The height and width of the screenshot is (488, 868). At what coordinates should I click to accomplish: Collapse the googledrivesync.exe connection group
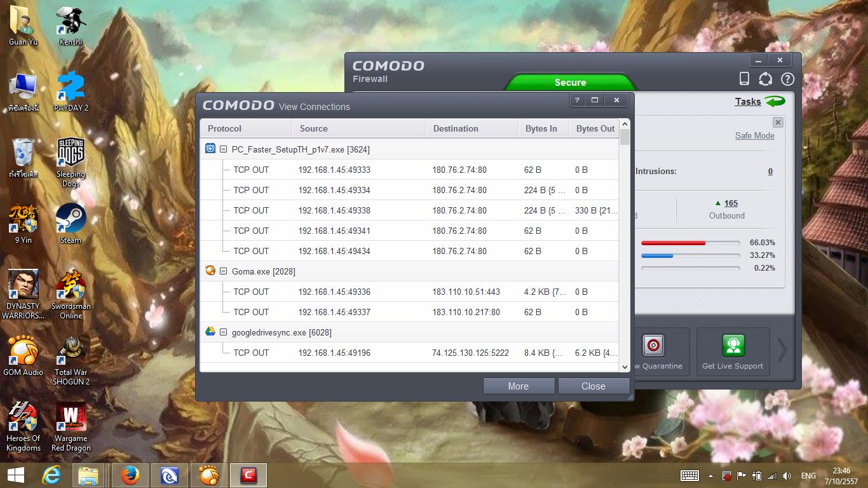point(224,332)
